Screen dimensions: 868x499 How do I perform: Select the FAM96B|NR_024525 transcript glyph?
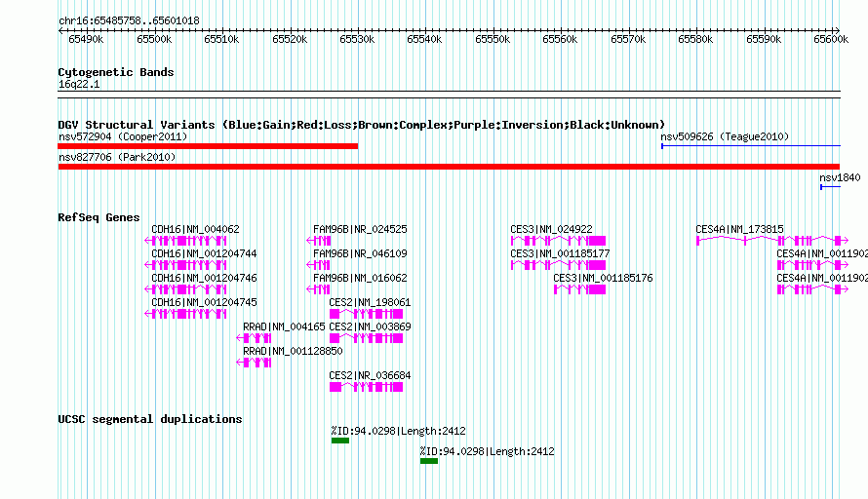click(x=318, y=241)
